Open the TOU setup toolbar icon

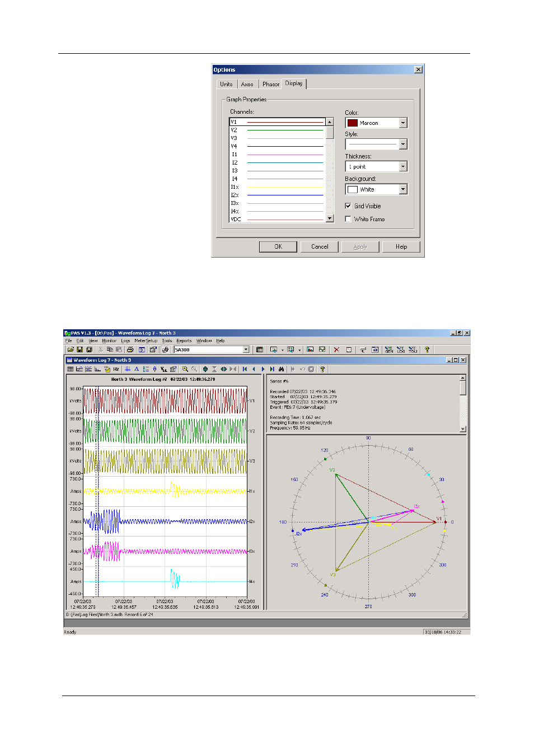click(x=412, y=349)
